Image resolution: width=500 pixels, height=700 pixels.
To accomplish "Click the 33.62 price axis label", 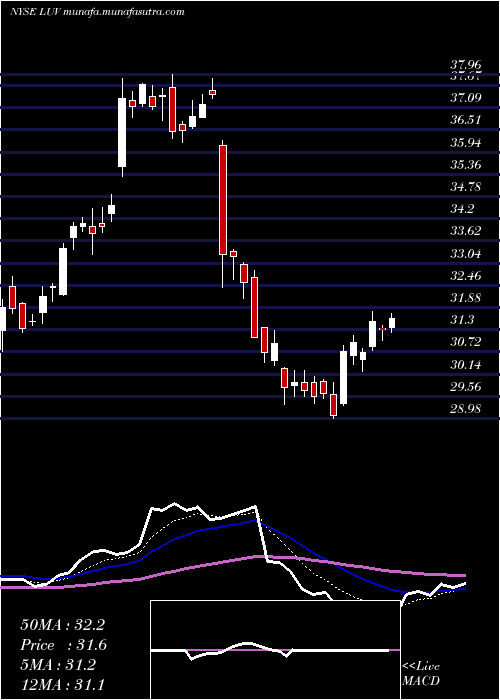I will (466, 231).
